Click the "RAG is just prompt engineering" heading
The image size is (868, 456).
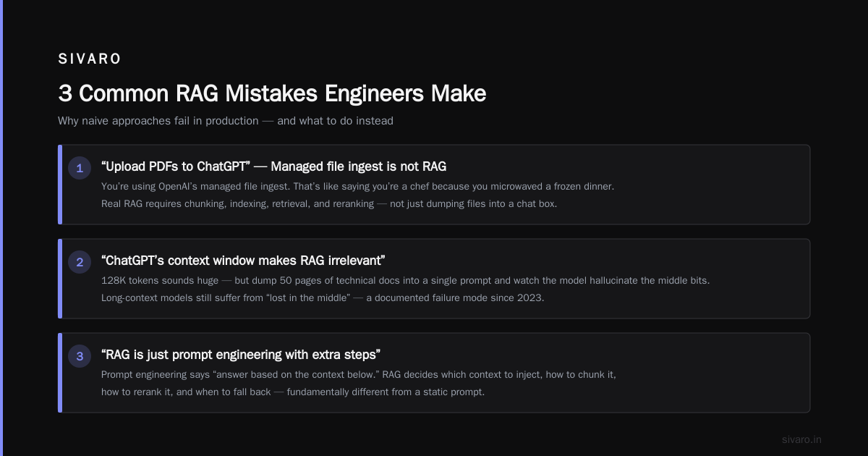(x=241, y=355)
